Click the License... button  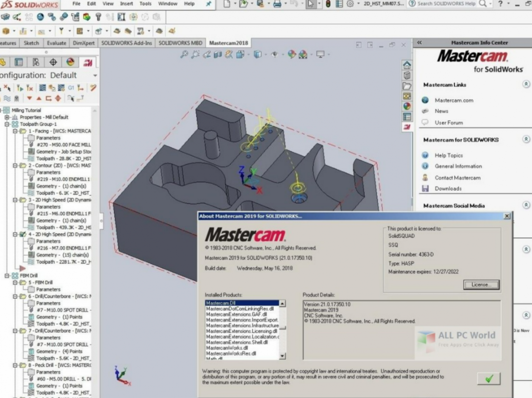(481, 284)
